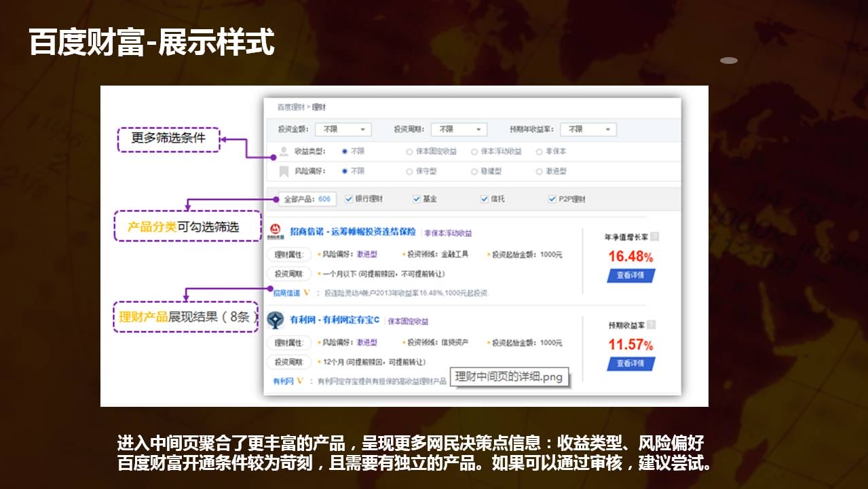Open the 预期年收益率 dropdown

tap(588, 129)
